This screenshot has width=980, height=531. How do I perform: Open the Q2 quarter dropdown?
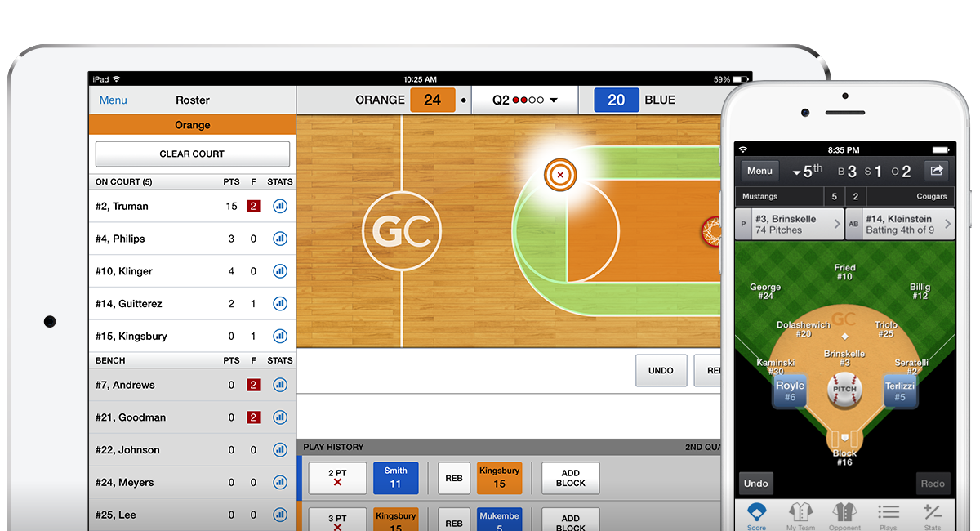pyautogui.click(x=524, y=100)
